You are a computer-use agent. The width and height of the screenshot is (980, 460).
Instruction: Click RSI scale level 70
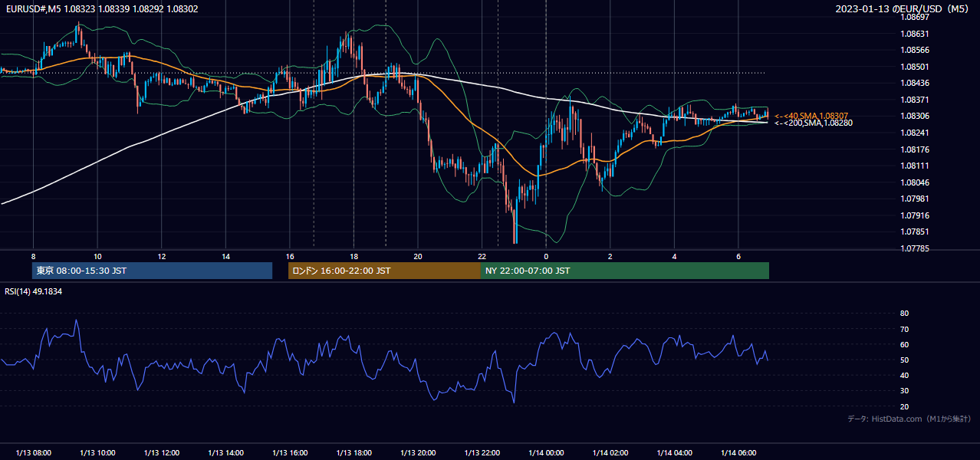pos(905,329)
